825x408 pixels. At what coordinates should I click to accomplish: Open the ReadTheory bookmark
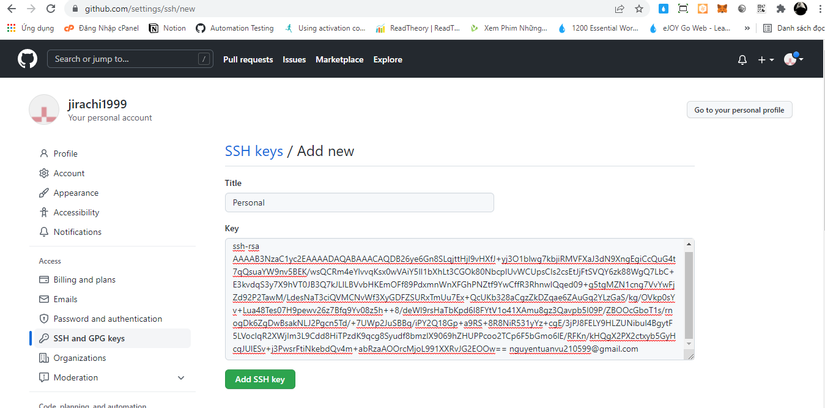click(418, 28)
